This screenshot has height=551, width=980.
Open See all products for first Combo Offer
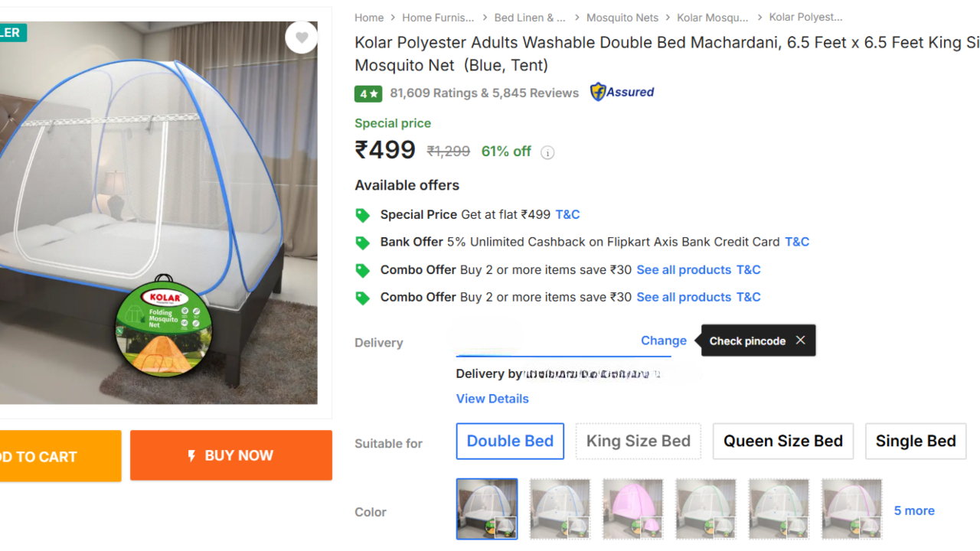[x=684, y=269]
